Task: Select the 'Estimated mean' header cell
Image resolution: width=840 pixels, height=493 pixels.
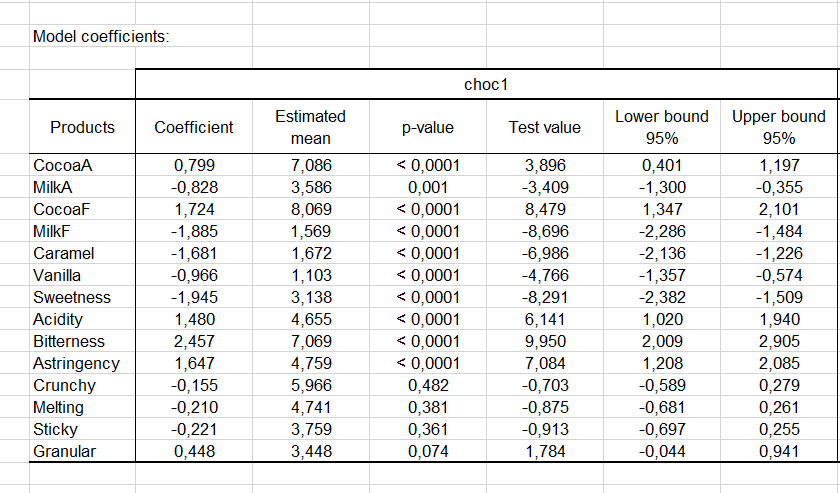Action: [x=310, y=127]
